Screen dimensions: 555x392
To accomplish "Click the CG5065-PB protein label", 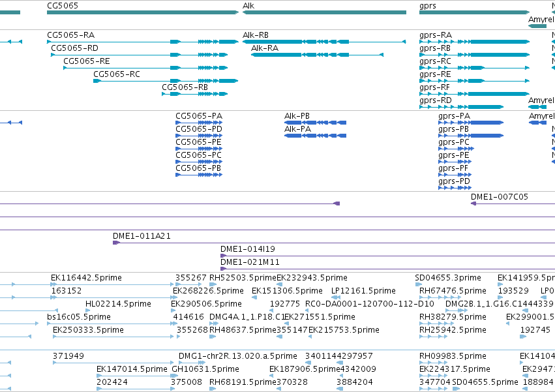I will tap(198, 168).
